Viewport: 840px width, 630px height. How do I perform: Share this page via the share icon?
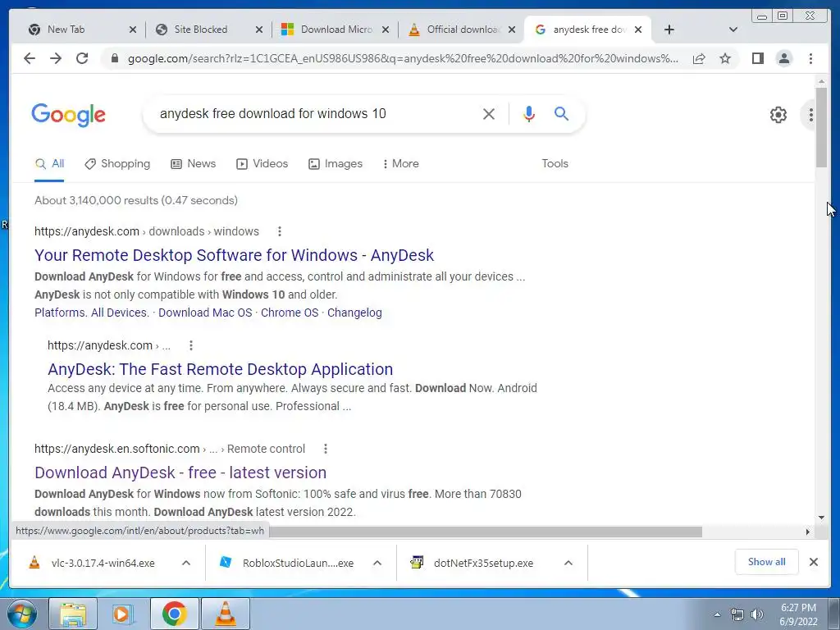coord(699,58)
